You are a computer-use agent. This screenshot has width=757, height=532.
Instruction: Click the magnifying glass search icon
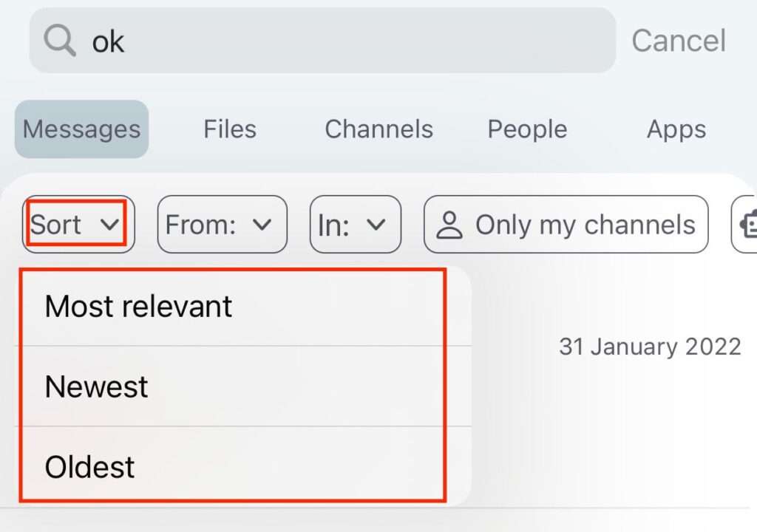pos(60,41)
